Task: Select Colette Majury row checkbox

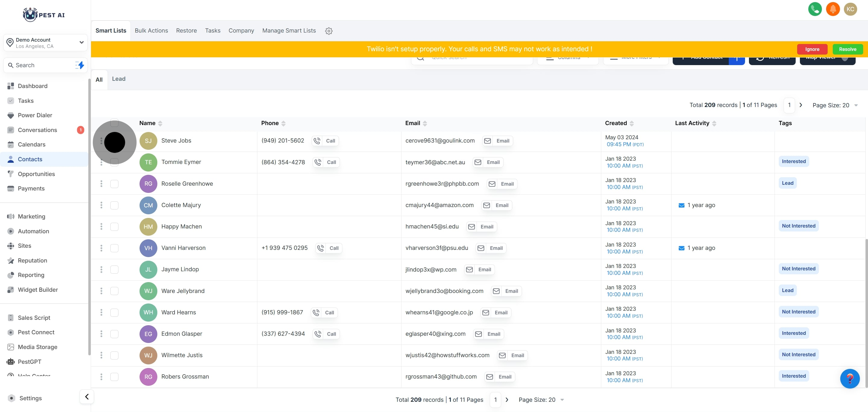Action: pos(114,205)
